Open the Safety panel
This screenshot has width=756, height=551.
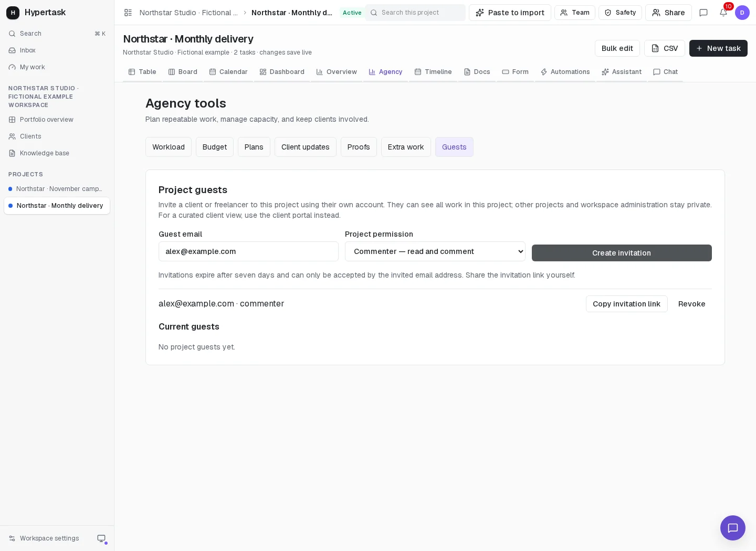pos(620,13)
